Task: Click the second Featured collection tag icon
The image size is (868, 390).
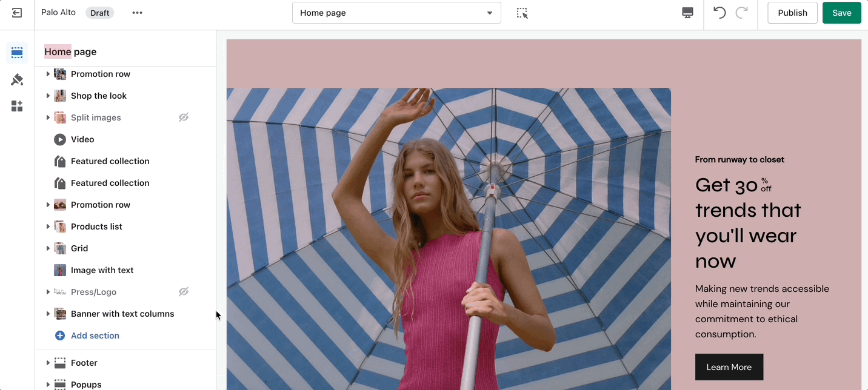Action: (60, 183)
